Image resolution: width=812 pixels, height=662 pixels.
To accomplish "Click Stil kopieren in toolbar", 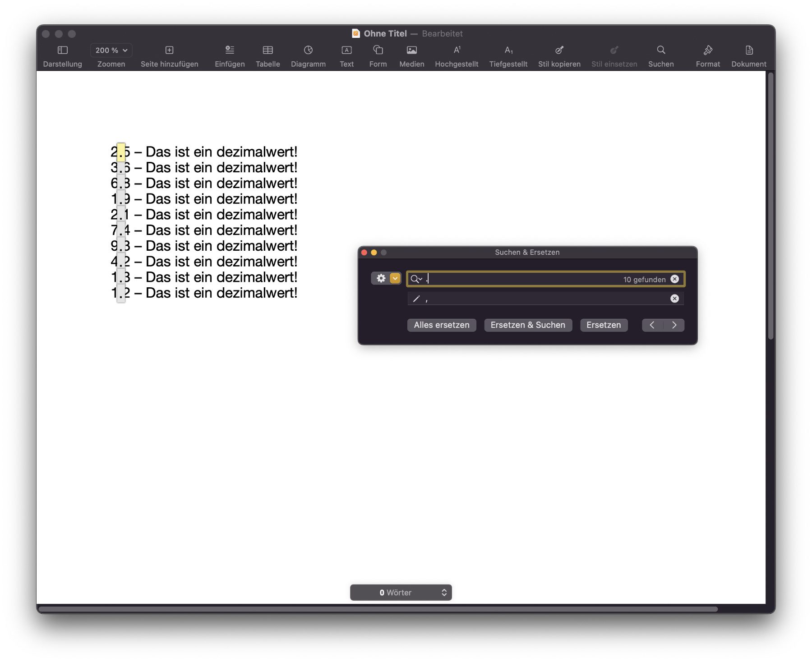I will tap(559, 56).
